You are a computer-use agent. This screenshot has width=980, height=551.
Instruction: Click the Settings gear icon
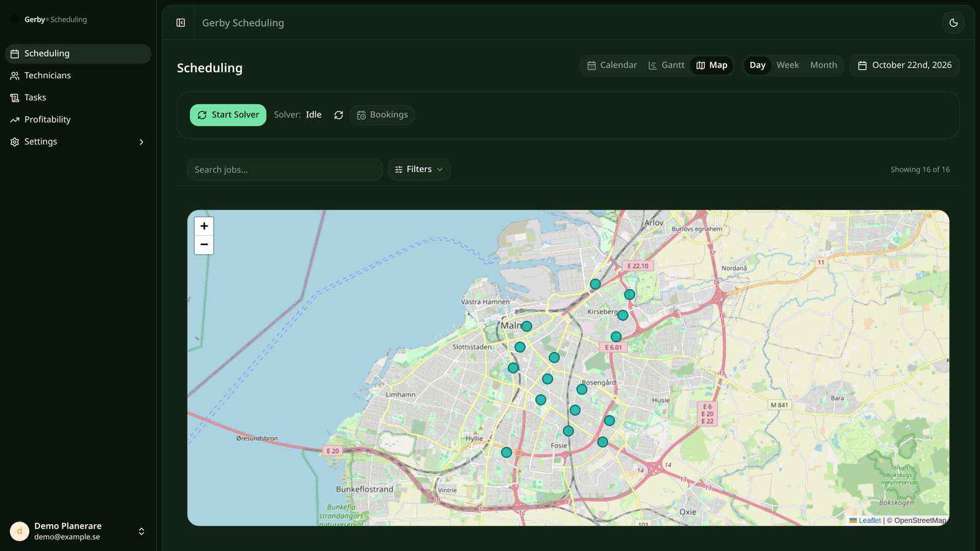(x=15, y=142)
